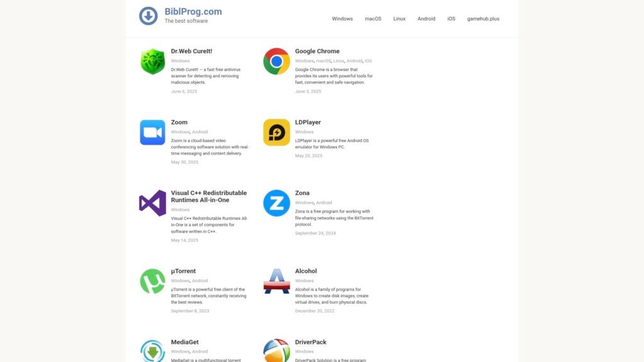
Task: Click the DriverPack program title
Action: tap(311, 343)
